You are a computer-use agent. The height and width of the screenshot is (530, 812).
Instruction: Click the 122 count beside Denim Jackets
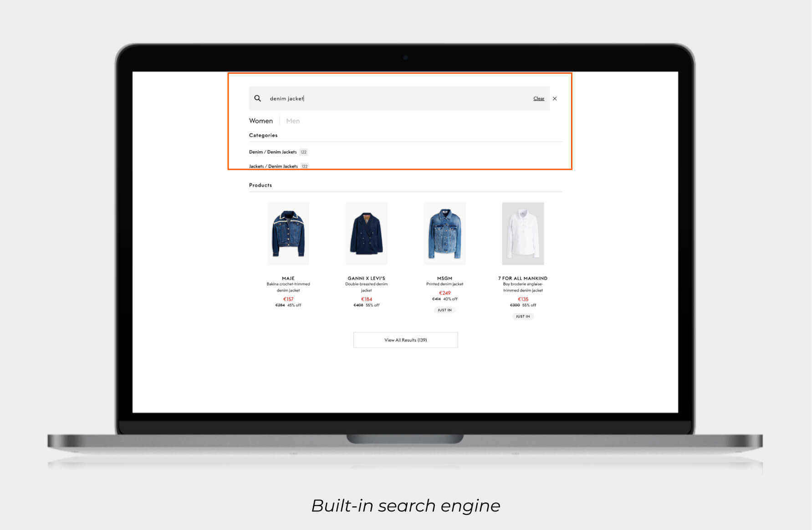(x=303, y=152)
